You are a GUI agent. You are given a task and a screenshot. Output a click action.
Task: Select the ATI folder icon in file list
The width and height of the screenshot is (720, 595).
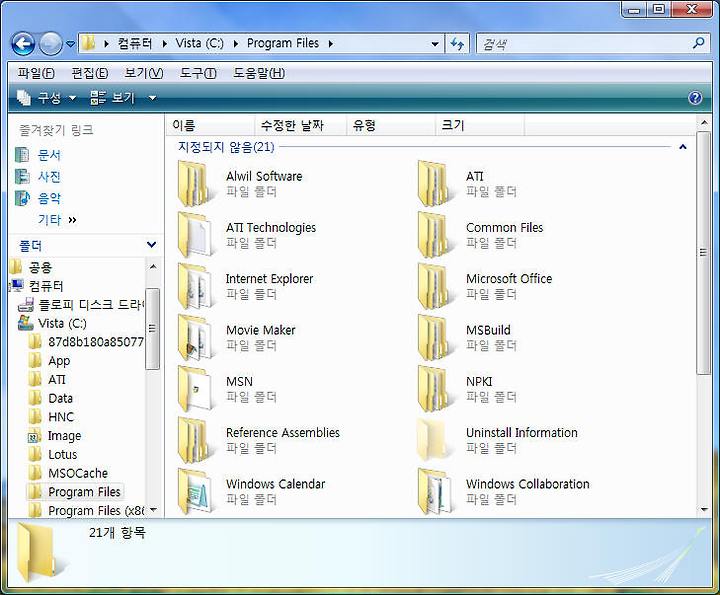[x=435, y=184]
